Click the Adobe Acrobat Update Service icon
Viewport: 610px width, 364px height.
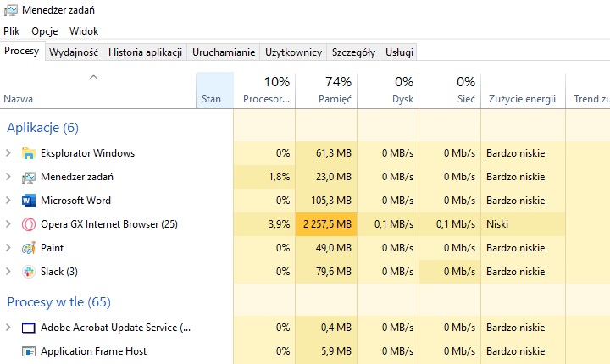(x=29, y=328)
